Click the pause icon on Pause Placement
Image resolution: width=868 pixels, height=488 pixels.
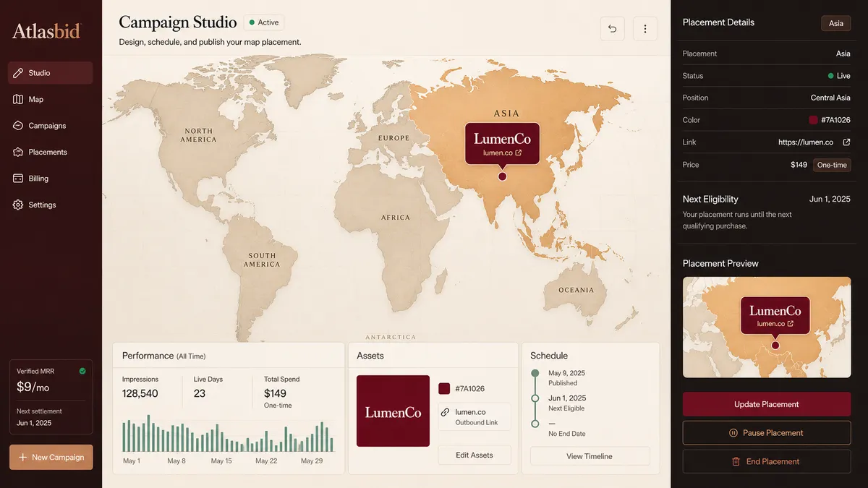tap(733, 433)
